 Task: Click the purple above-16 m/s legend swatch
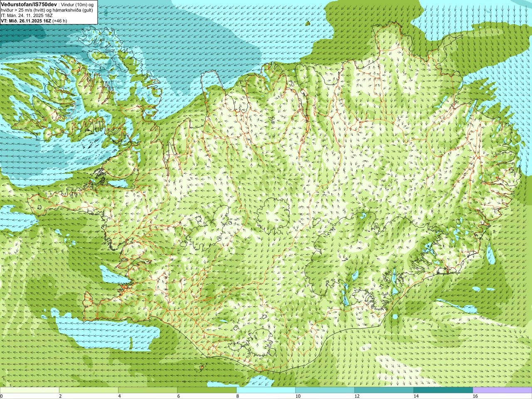point(502,390)
